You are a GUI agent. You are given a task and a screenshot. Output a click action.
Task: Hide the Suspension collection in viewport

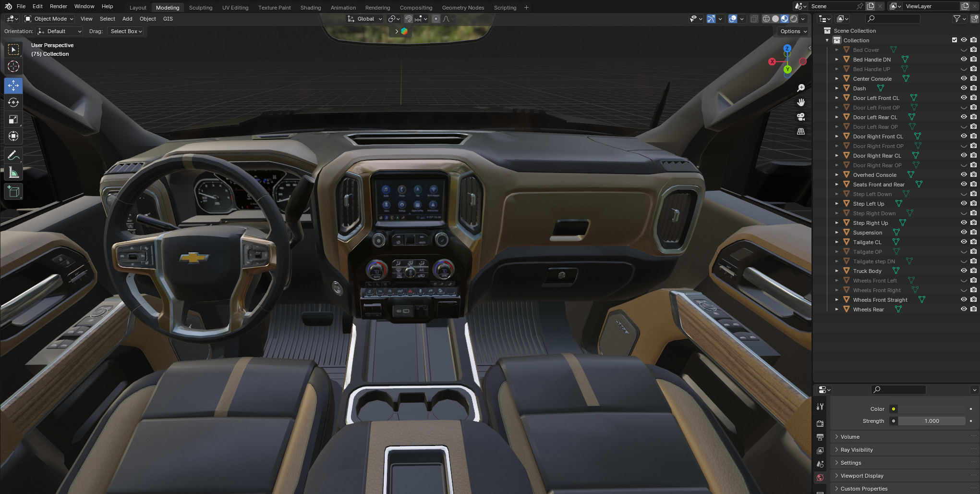tap(964, 232)
